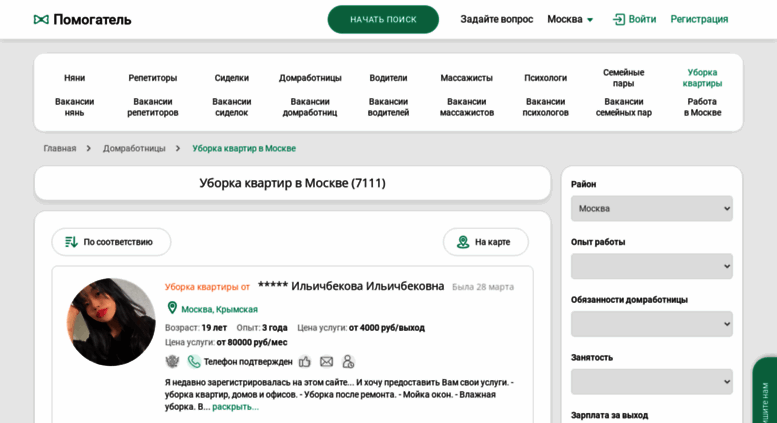Click the Уборка квартир в Москве (7111) heading
Image resolution: width=777 pixels, height=423 pixels.
[292, 183]
